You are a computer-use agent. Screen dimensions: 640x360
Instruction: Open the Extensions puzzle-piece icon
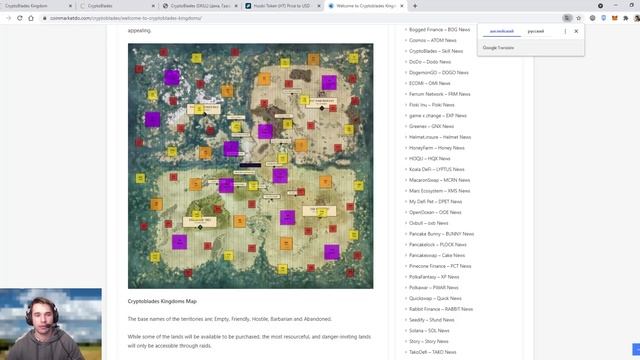point(626,18)
